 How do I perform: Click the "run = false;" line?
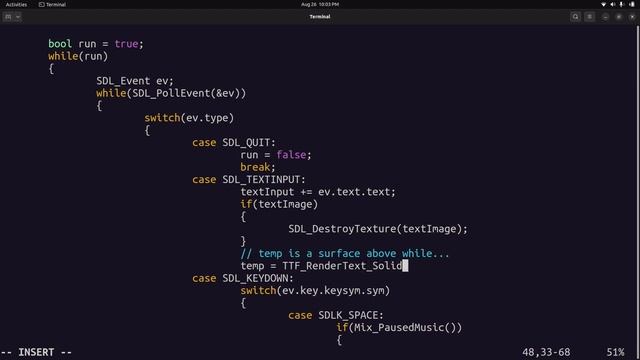tap(276, 155)
